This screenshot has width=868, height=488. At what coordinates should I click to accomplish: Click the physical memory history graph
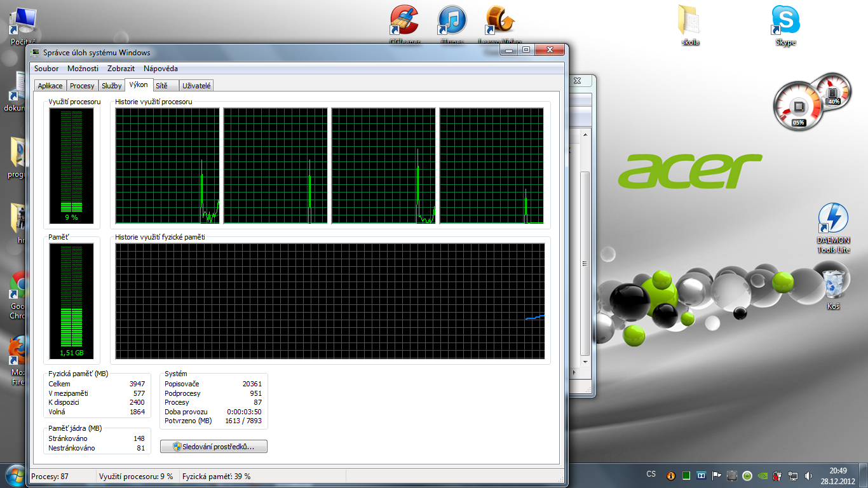click(x=330, y=301)
